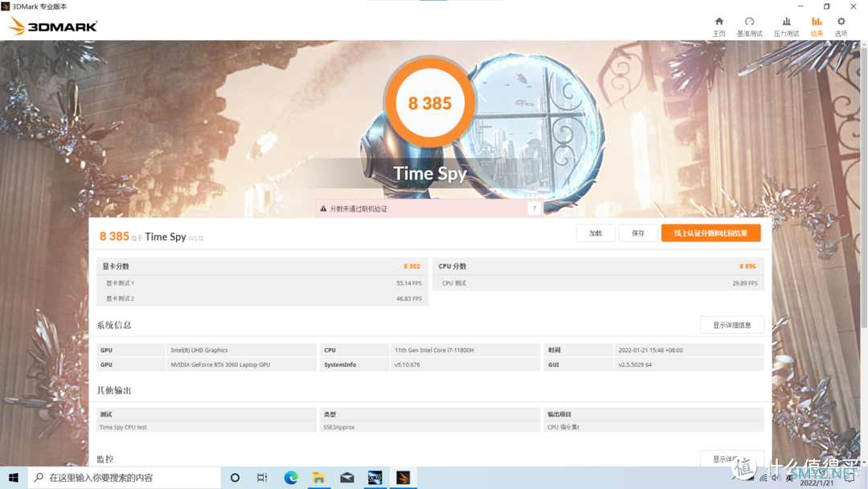The image size is (868, 489).
Task: Click the 8 385 score circle
Action: [429, 103]
